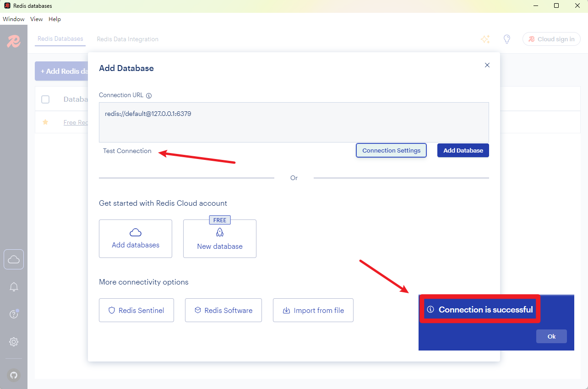Click the Connection is successful message
Screen dimensions: 588x389
tap(485, 310)
